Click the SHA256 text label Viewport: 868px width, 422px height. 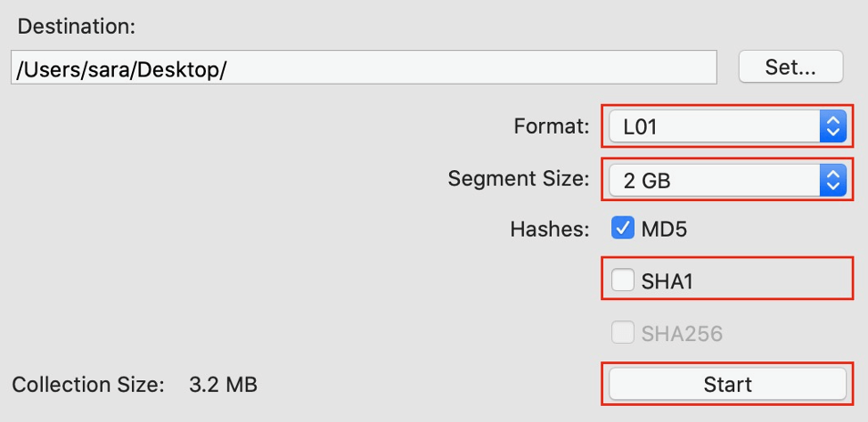tap(682, 335)
